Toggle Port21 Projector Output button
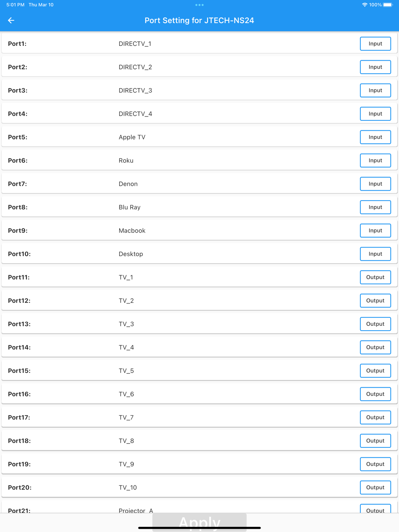399x532 pixels. [x=375, y=509]
